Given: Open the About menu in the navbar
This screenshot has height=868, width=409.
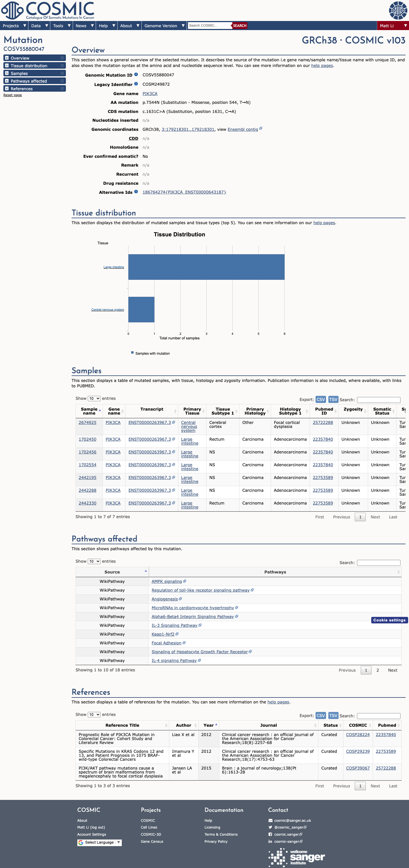Looking at the screenshot, I should pyautogui.click(x=130, y=26).
